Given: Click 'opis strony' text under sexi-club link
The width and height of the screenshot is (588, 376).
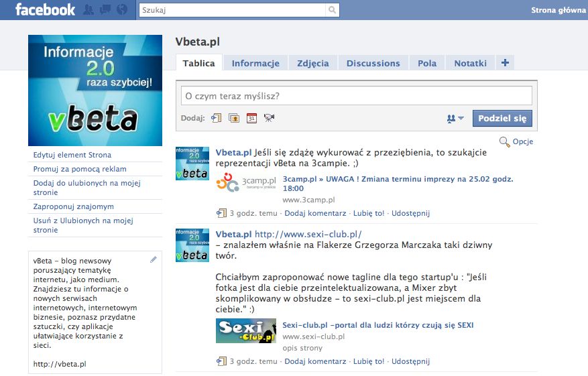Looking at the screenshot, I should [x=302, y=349].
